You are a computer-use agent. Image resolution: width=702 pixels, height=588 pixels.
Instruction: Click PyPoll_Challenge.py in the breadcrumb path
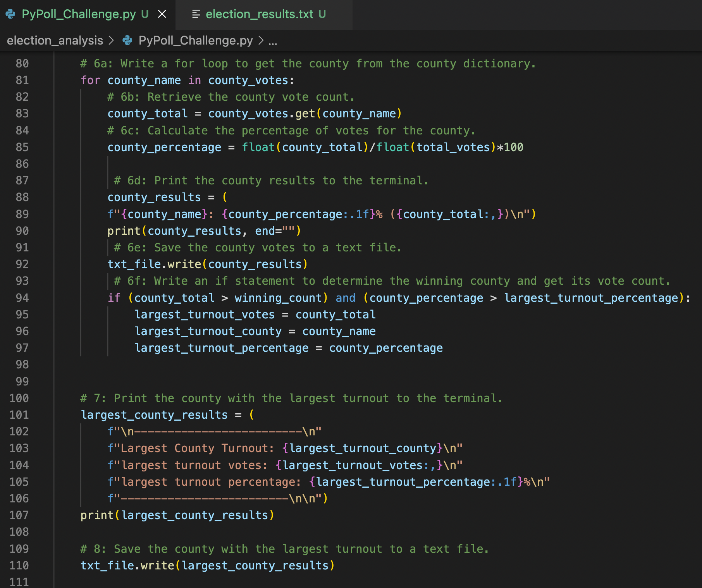[196, 40]
